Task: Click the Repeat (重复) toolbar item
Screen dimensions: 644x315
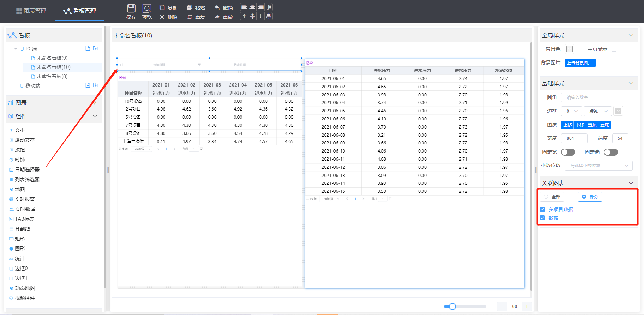Action: click(x=196, y=17)
